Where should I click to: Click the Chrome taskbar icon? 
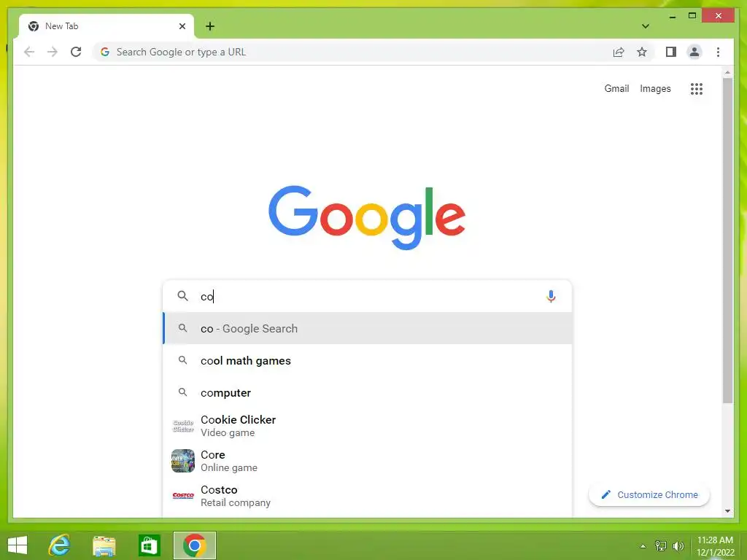coord(194,545)
